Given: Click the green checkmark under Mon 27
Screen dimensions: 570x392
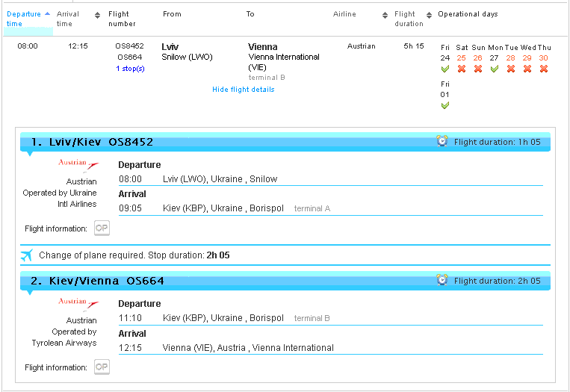Looking at the screenshot, I should coord(495,69).
